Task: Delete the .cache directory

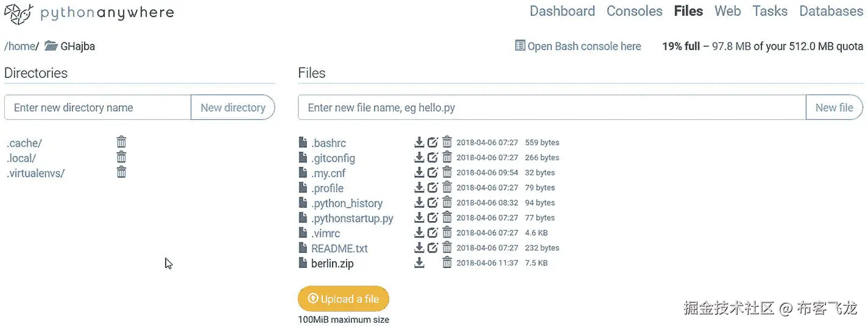Action: click(121, 142)
